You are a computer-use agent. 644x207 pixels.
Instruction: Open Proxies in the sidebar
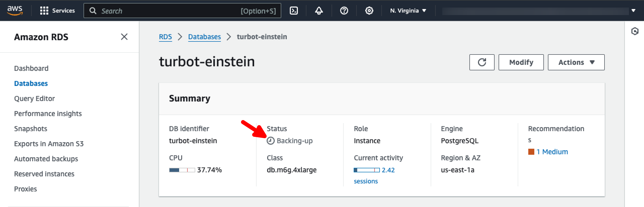pyautogui.click(x=25, y=189)
